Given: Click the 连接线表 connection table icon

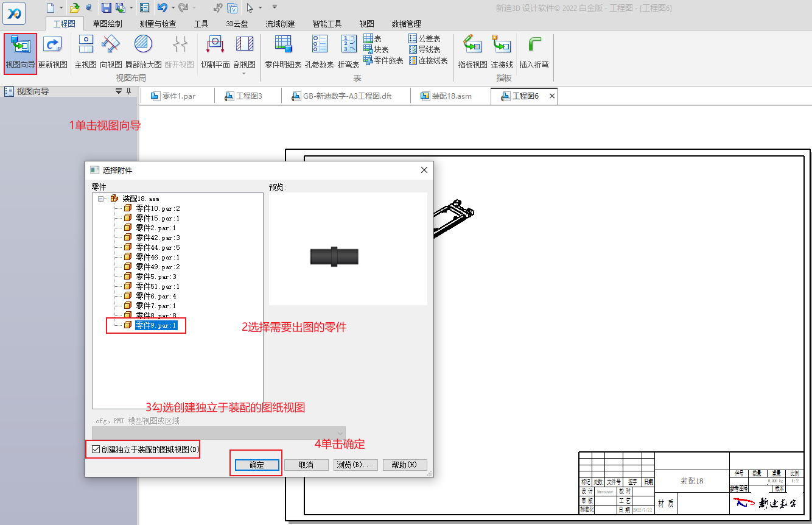Looking at the screenshot, I should pos(413,60).
